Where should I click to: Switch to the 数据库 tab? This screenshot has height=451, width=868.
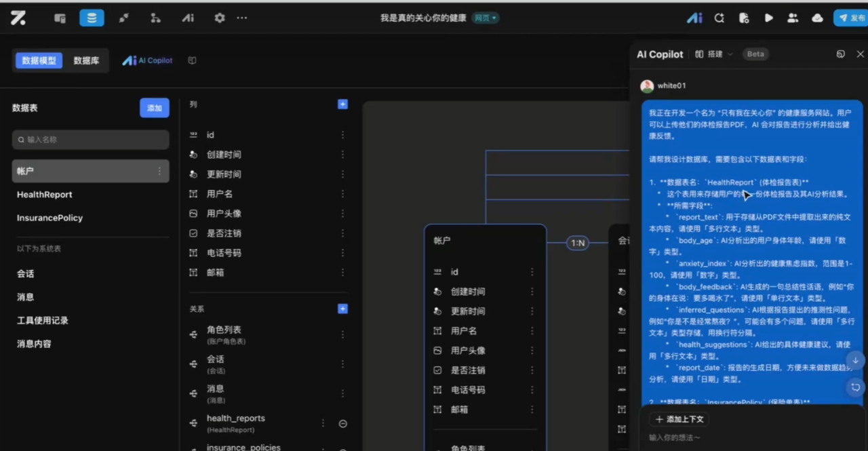pyautogui.click(x=86, y=60)
